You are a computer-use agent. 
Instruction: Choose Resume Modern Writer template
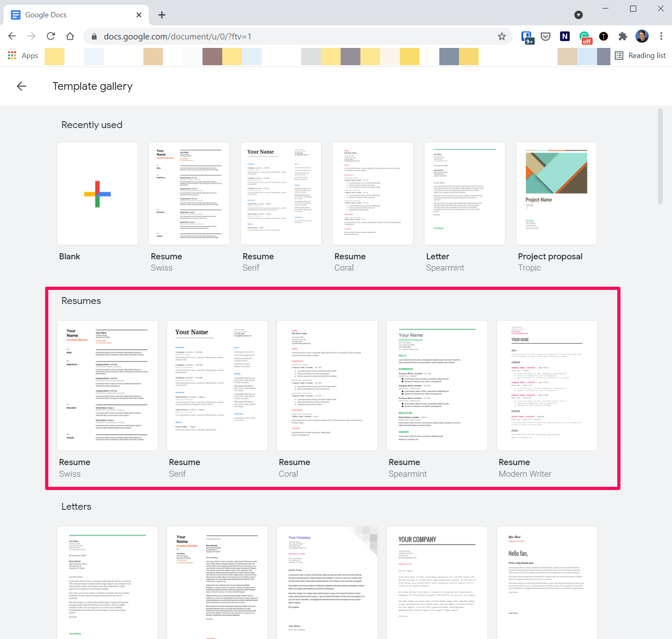click(547, 386)
